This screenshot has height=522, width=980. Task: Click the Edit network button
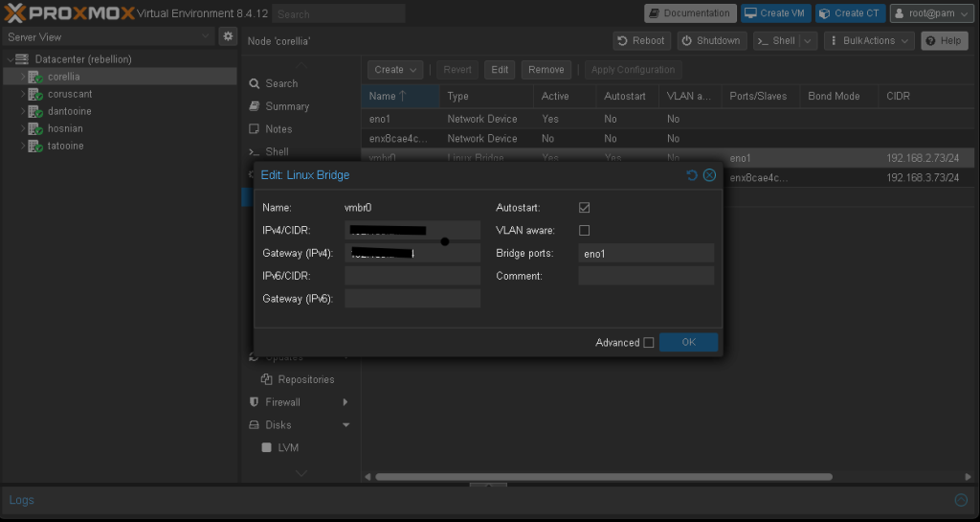(x=500, y=70)
